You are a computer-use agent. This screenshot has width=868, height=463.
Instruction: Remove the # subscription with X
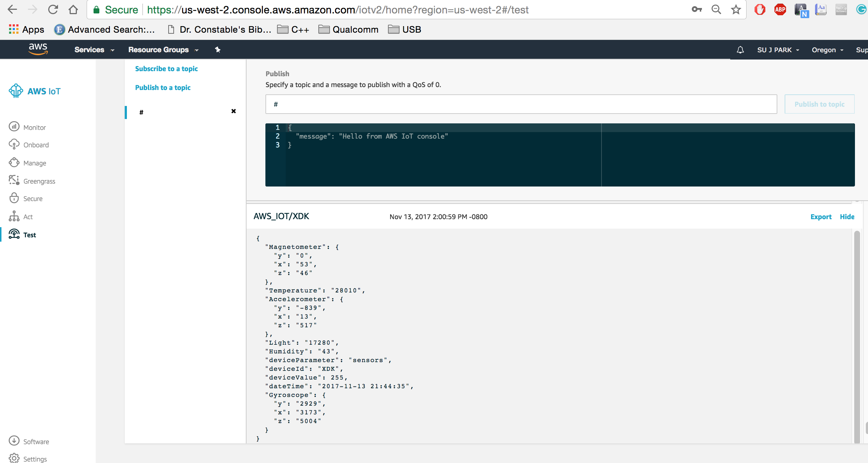[233, 111]
